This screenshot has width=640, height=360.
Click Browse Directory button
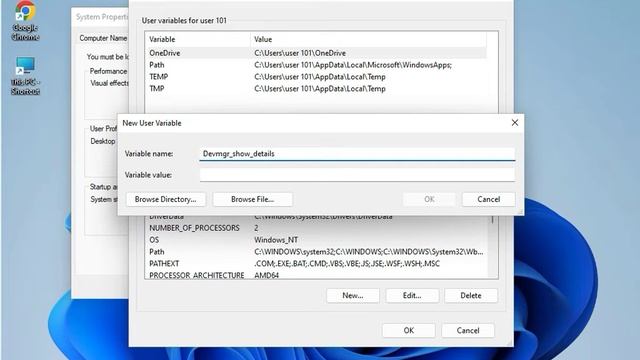pos(166,199)
